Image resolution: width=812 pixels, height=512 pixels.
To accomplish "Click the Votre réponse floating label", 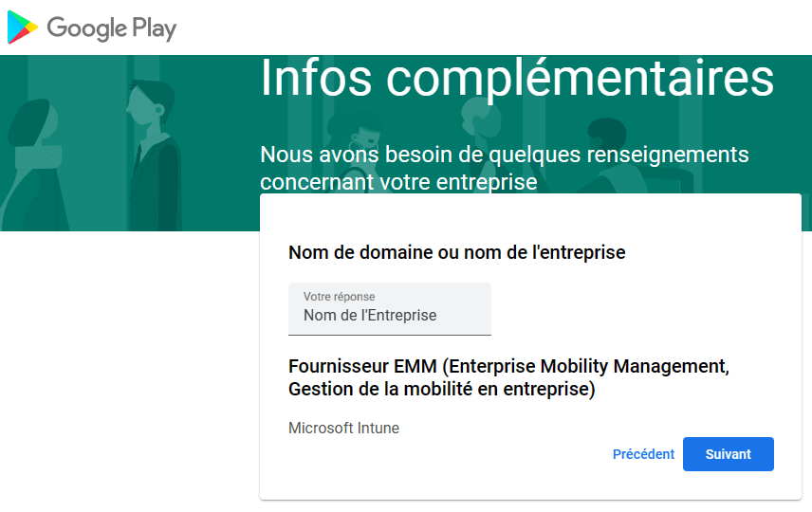I will click(x=339, y=297).
